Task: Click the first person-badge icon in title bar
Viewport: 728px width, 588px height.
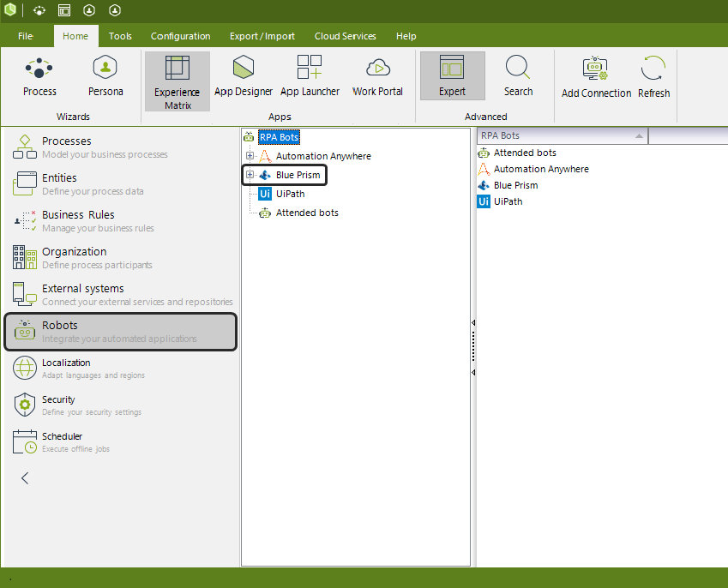Action: tap(89, 10)
